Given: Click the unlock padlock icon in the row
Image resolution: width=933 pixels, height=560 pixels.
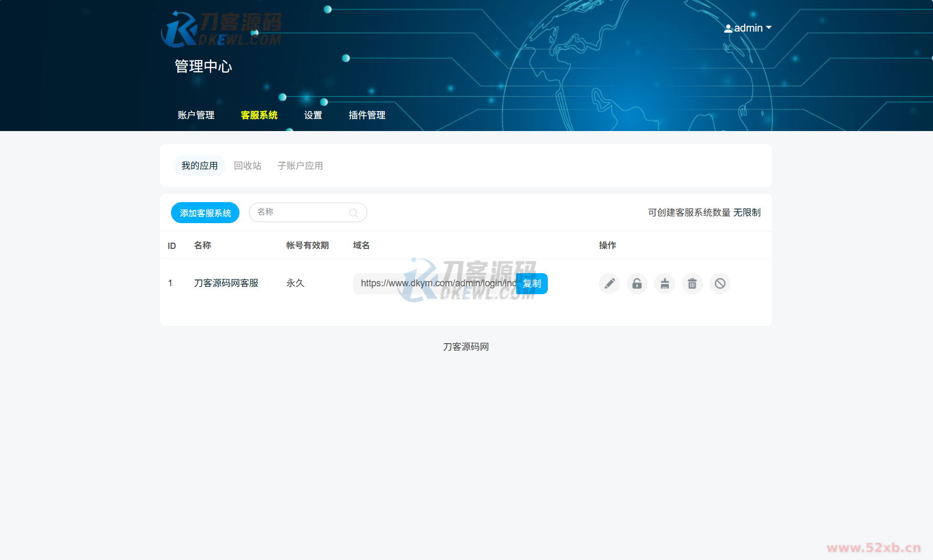Looking at the screenshot, I should 637,284.
